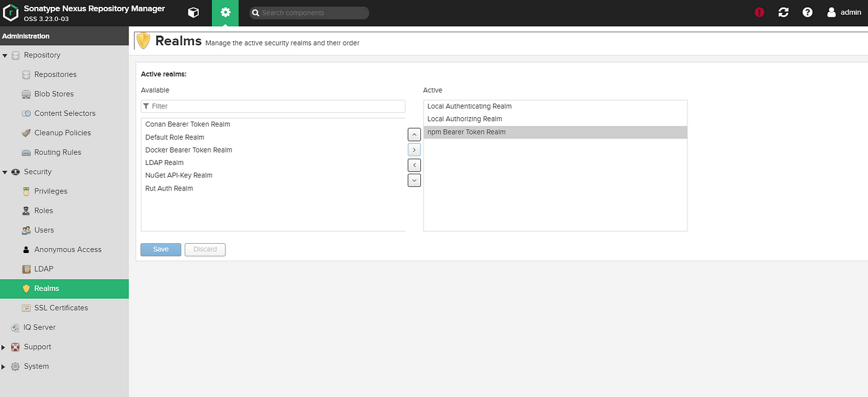
Task: Click the Nexus Repository Manager logo
Action: tap(11, 12)
